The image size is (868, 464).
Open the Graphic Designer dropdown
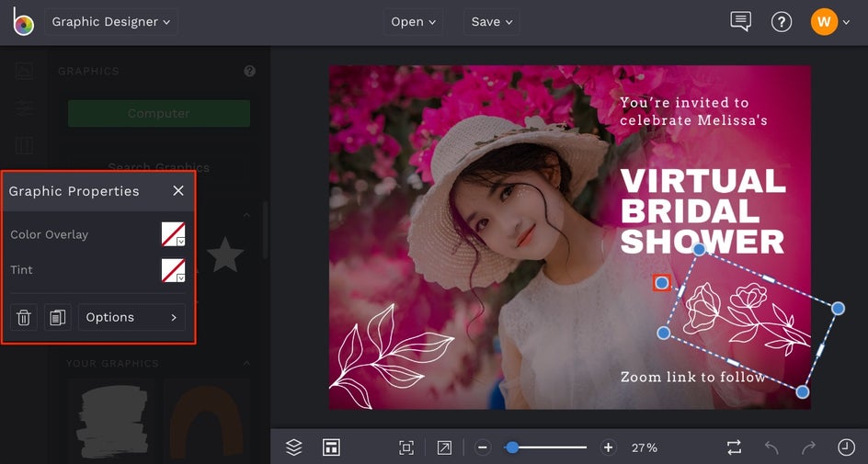[110, 22]
